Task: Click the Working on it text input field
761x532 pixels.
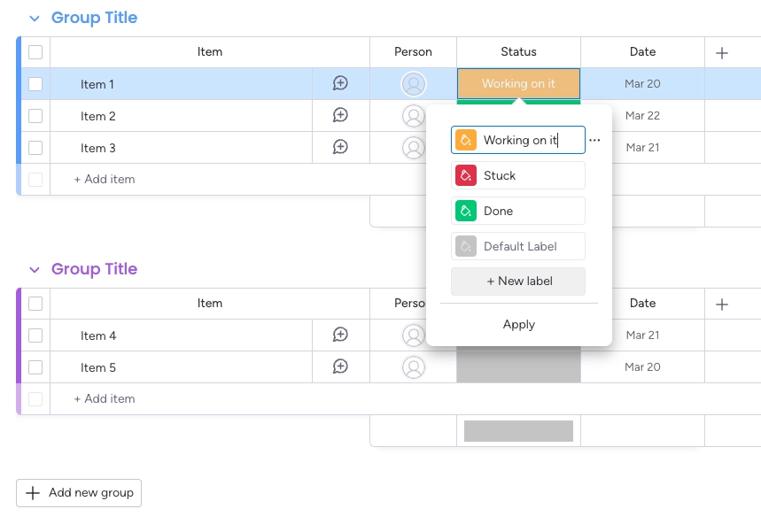Action: 524,139
